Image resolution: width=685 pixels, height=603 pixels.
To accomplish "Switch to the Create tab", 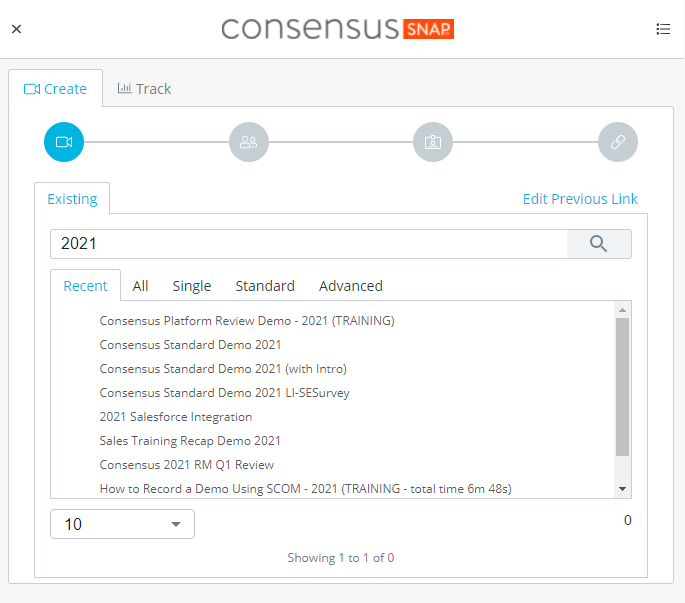I will tap(55, 89).
